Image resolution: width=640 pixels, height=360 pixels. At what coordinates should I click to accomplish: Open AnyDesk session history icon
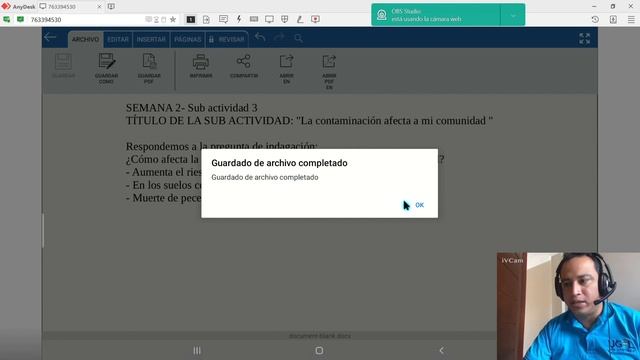pos(595,19)
